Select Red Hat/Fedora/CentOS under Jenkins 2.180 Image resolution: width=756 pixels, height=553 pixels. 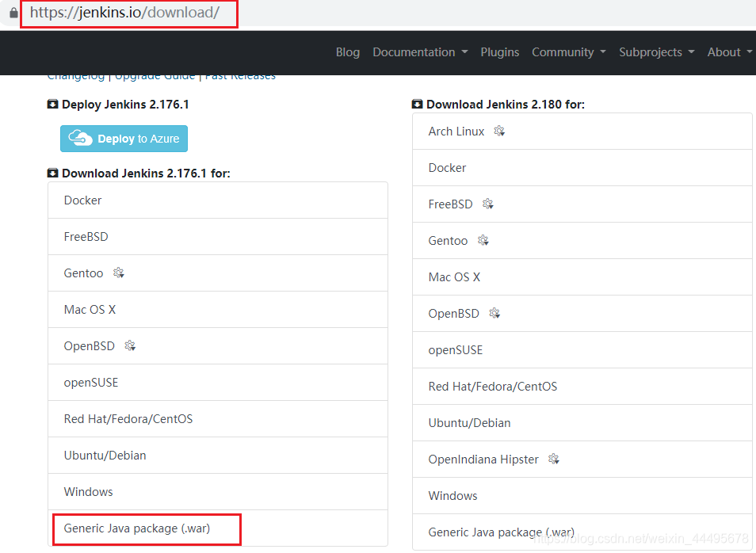point(582,387)
